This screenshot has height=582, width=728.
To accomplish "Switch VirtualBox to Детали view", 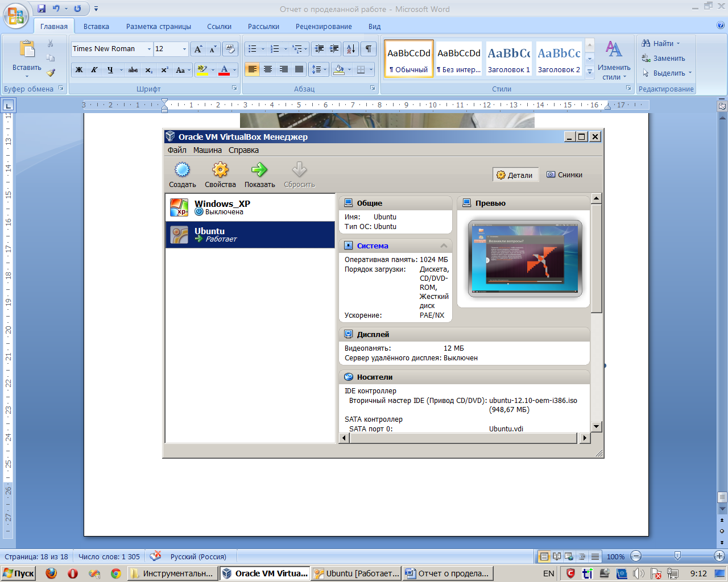I will point(514,175).
